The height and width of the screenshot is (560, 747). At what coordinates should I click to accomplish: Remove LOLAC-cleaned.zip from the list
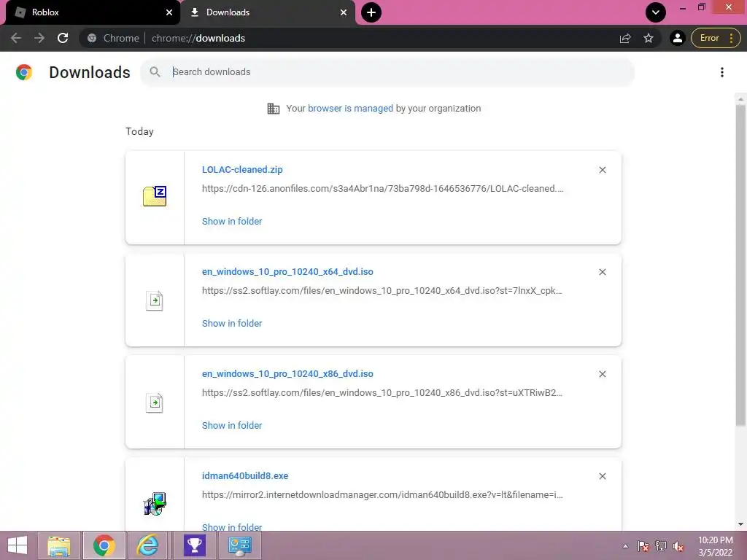click(602, 170)
